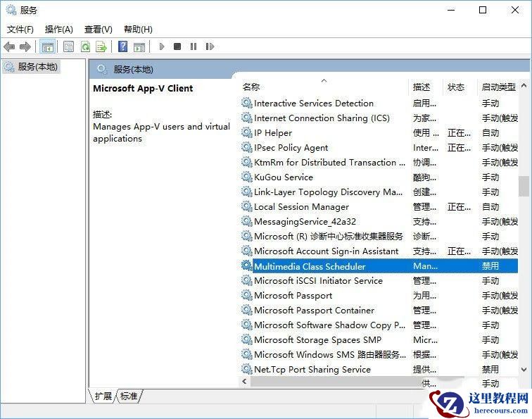Viewport: 532px width, 419px height.
Task: Switch to the 标准 tab
Action: pos(129,396)
